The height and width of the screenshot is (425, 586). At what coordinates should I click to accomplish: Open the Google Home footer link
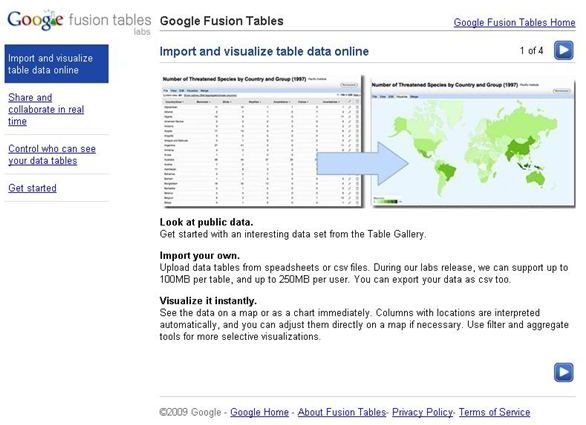[259, 412]
